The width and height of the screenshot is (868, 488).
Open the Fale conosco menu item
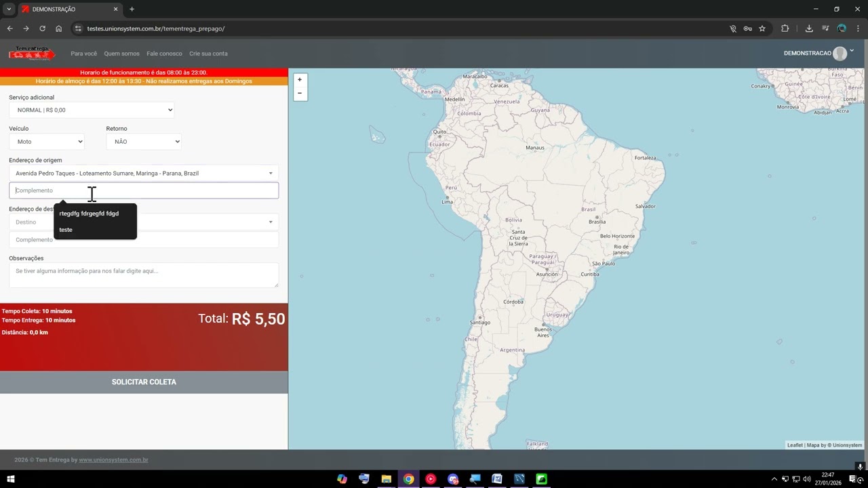(164, 54)
